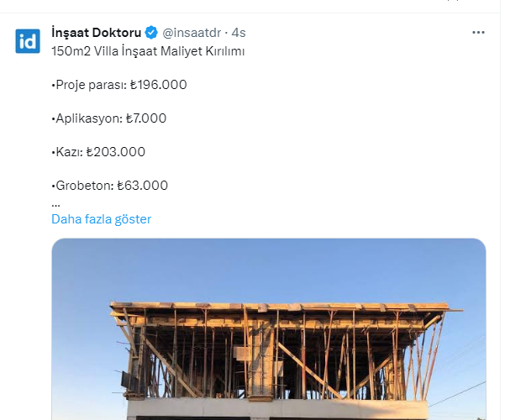Select the Aplikasyon cost line
Image resolution: width=505 pixels, height=420 pixels.
coord(108,118)
